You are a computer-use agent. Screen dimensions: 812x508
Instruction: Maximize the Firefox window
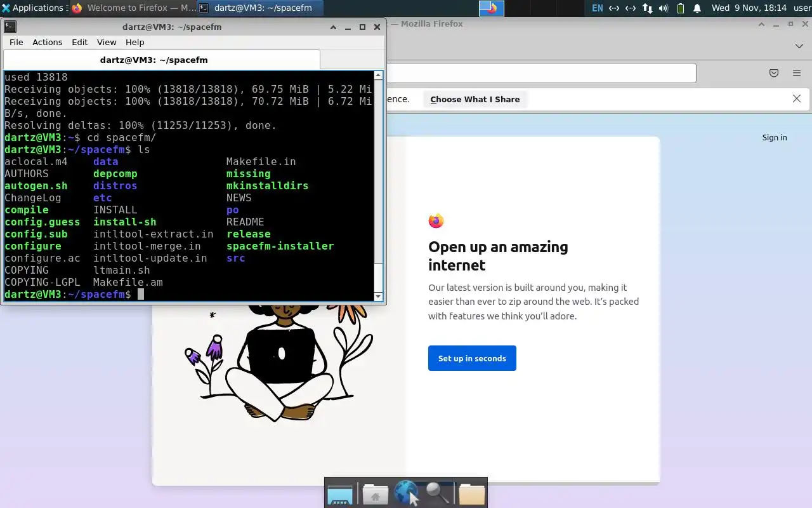[790, 24]
